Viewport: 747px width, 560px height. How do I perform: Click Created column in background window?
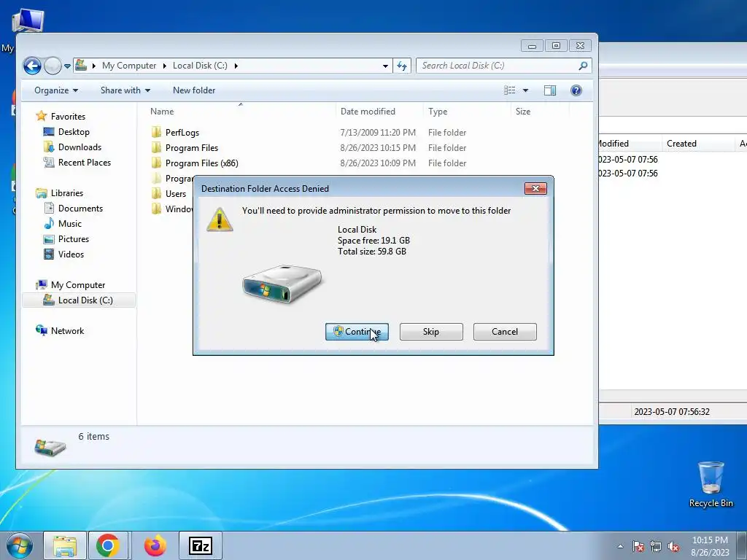click(682, 144)
